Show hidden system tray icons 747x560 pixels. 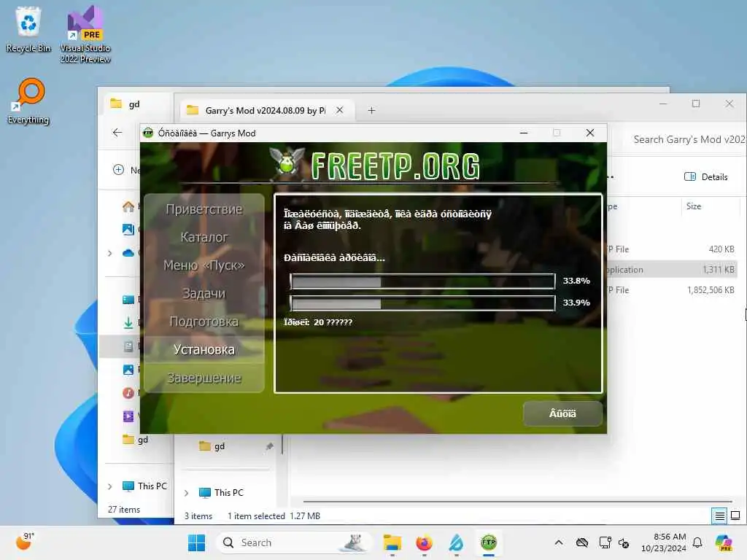(x=558, y=542)
